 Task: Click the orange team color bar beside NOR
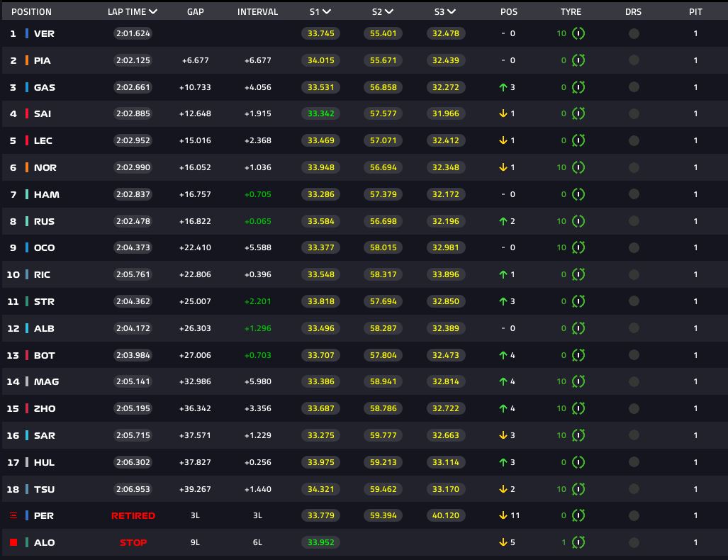pyautogui.click(x=27, y=167)
